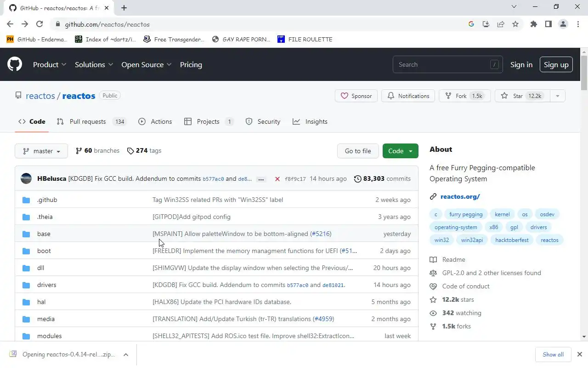Switch to Projects tab

point(209,121)
